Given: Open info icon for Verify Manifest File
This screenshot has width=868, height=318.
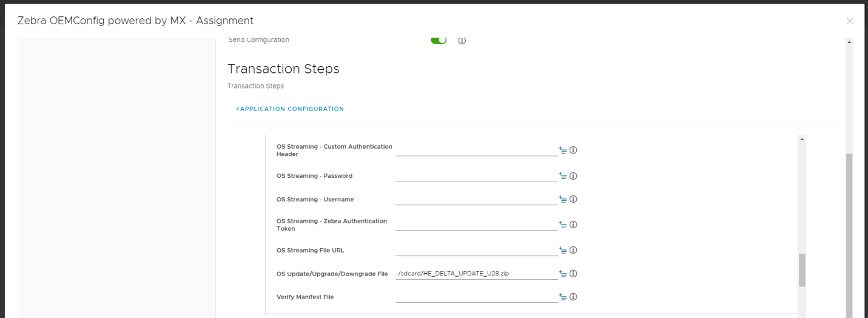Looking at the screenshot, I should 573,297.
